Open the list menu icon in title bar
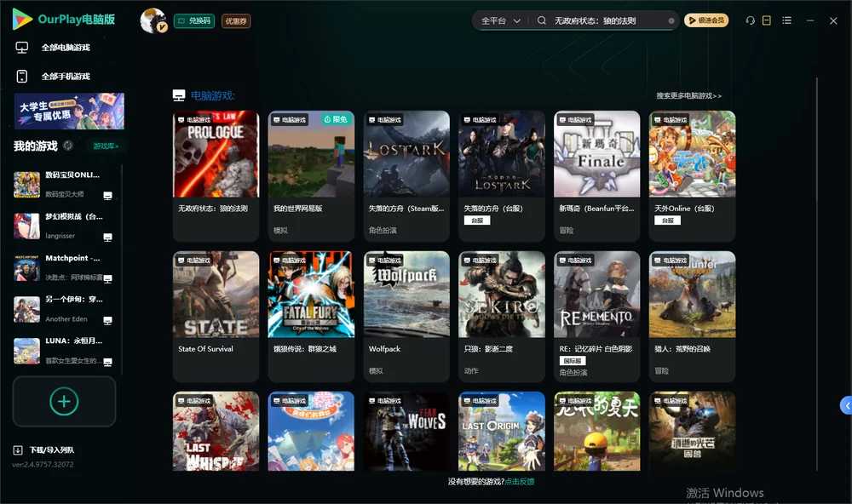The image size is (852, 504). 786,20
